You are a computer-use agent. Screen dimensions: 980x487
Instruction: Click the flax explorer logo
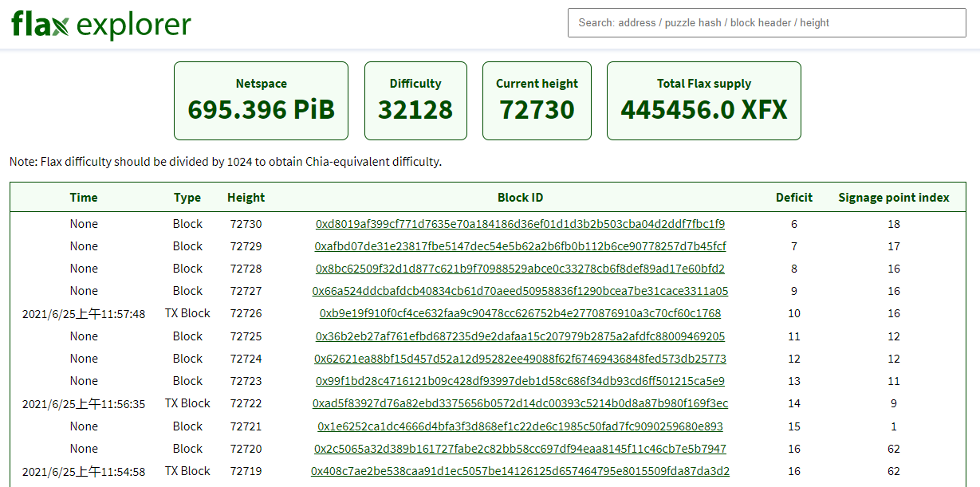point(101,26)
